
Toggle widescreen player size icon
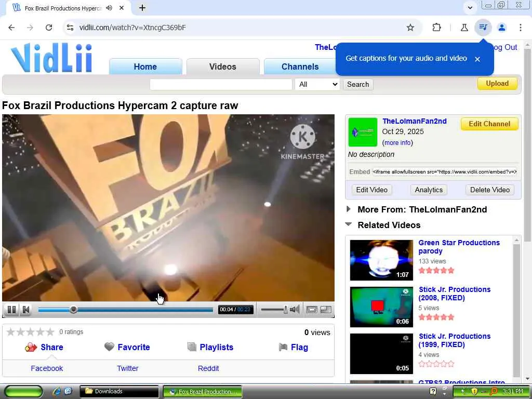[x=312, y=310]
